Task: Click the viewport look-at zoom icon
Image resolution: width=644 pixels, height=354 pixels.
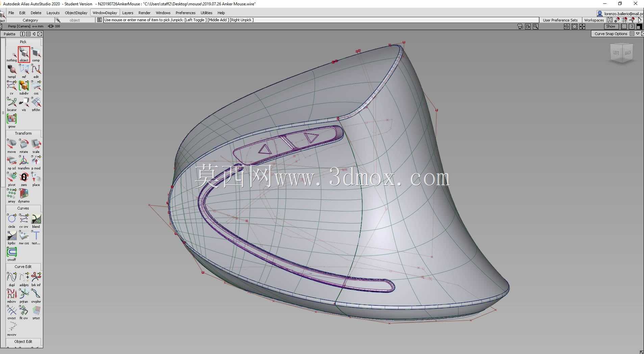Action: coord(536,27)
